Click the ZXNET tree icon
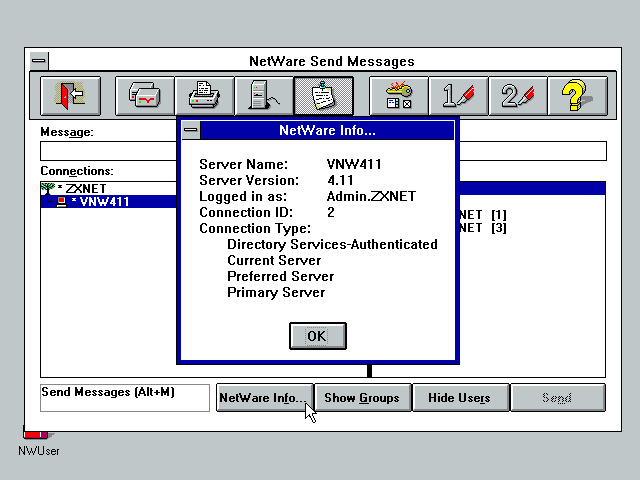 coord(48,189)
